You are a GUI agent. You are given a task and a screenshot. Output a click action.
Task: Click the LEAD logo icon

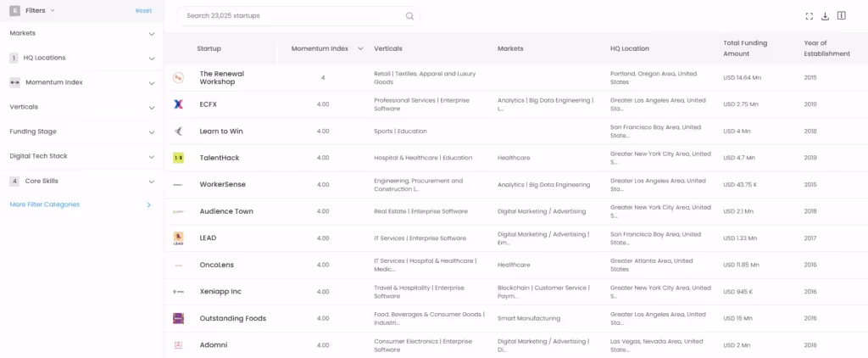click(x=178, y=238)
